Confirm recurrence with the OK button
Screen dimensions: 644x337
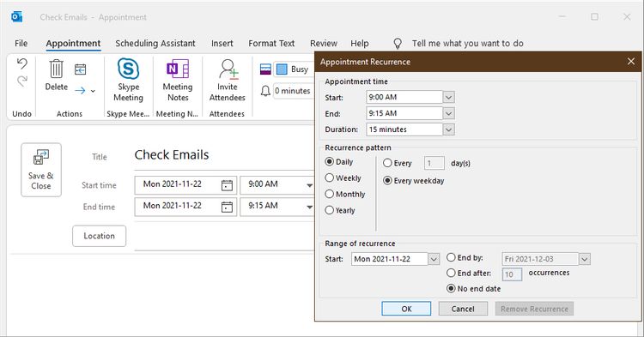(x=406, y=309)
